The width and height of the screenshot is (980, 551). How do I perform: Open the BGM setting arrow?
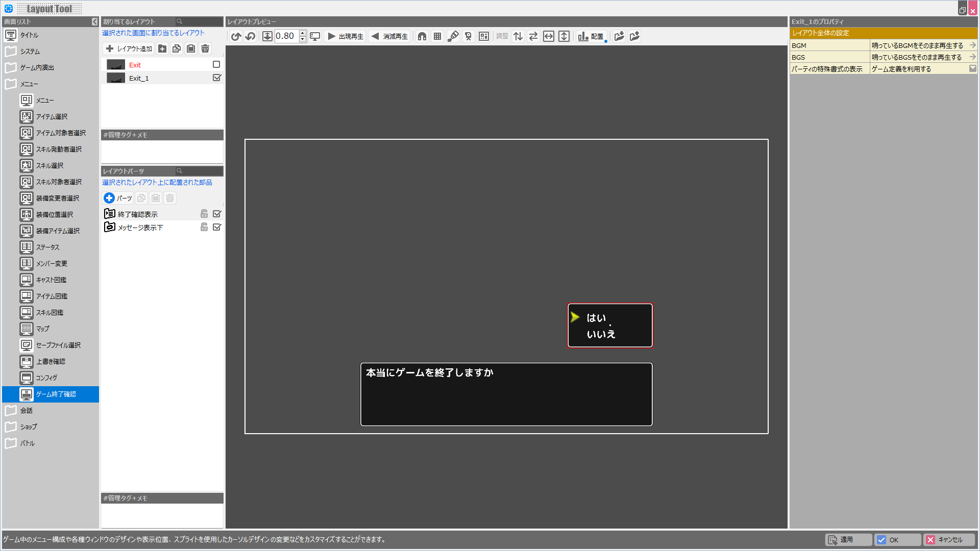click(972, 45)
